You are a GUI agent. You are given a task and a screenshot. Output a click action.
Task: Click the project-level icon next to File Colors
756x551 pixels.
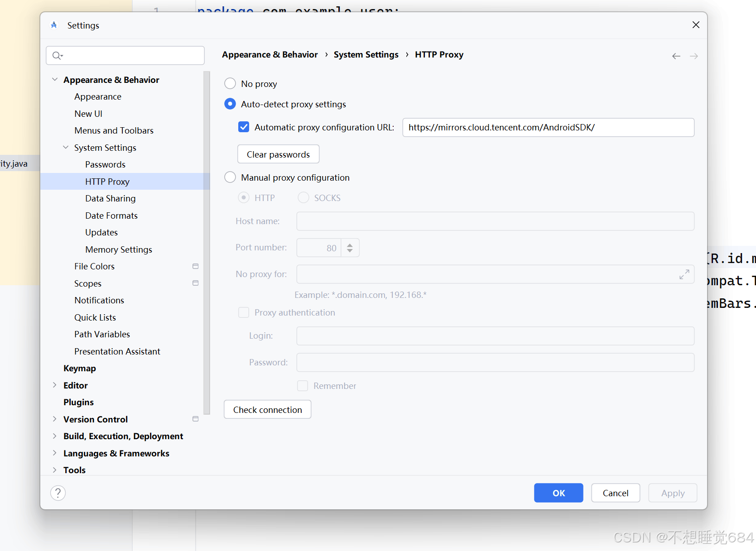point(195,266)
